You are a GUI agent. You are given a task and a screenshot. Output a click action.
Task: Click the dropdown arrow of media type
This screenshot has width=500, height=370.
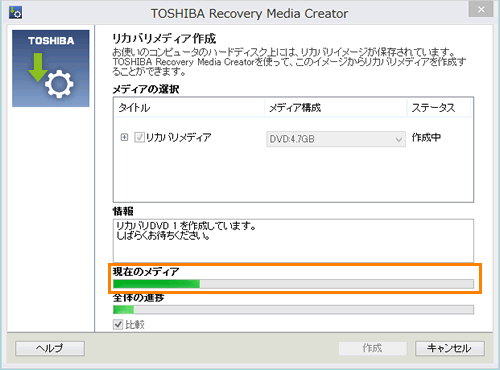pyautogui.click(x=398, y=139)
